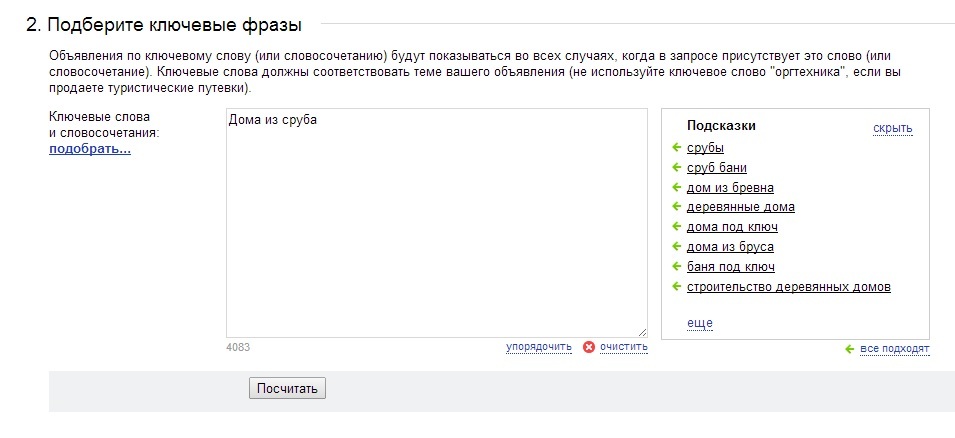
Task: Select the строительство деревянных домов suggestion
Action: coord(789,286)
